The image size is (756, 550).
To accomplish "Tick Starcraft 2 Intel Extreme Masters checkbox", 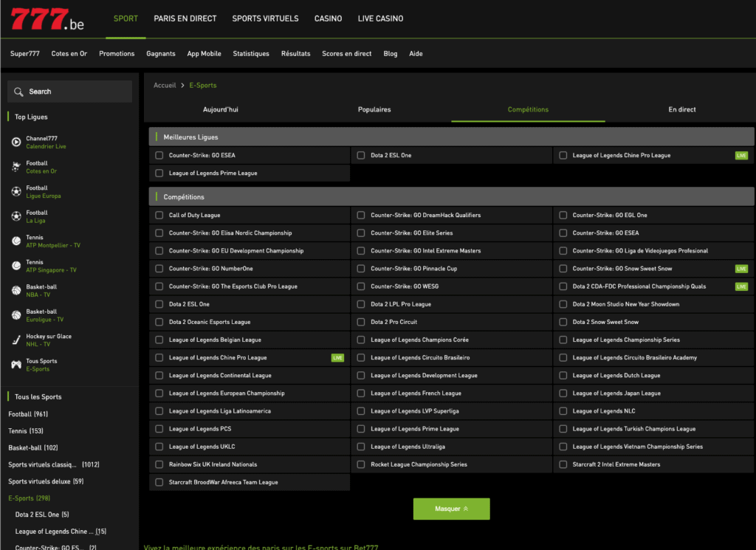I will tap(563, 464).
